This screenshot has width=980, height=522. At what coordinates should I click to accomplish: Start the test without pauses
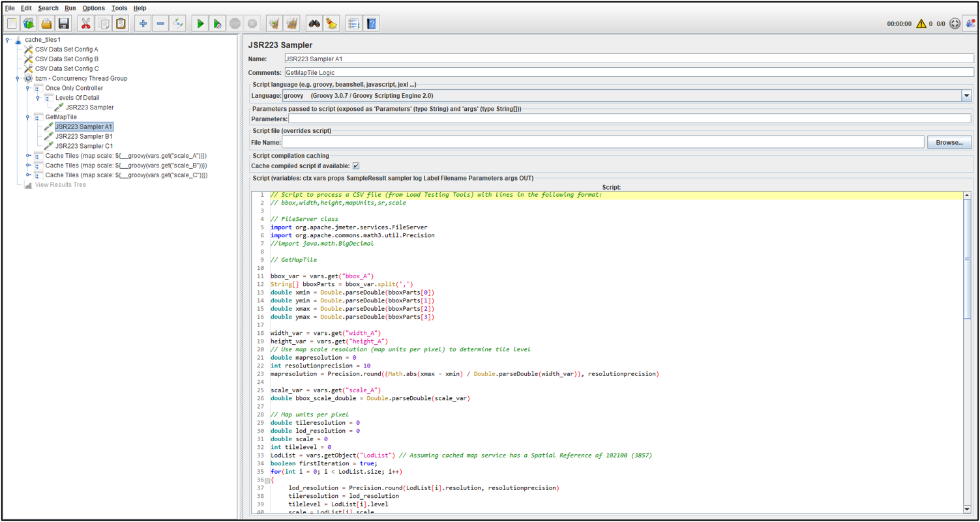[216, 23]
